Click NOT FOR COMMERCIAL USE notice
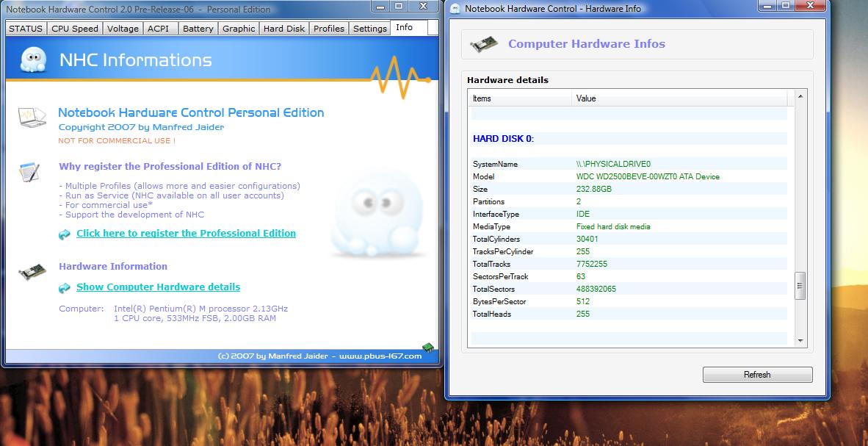The height and width of the screenshot is (446, 868). 117,140
